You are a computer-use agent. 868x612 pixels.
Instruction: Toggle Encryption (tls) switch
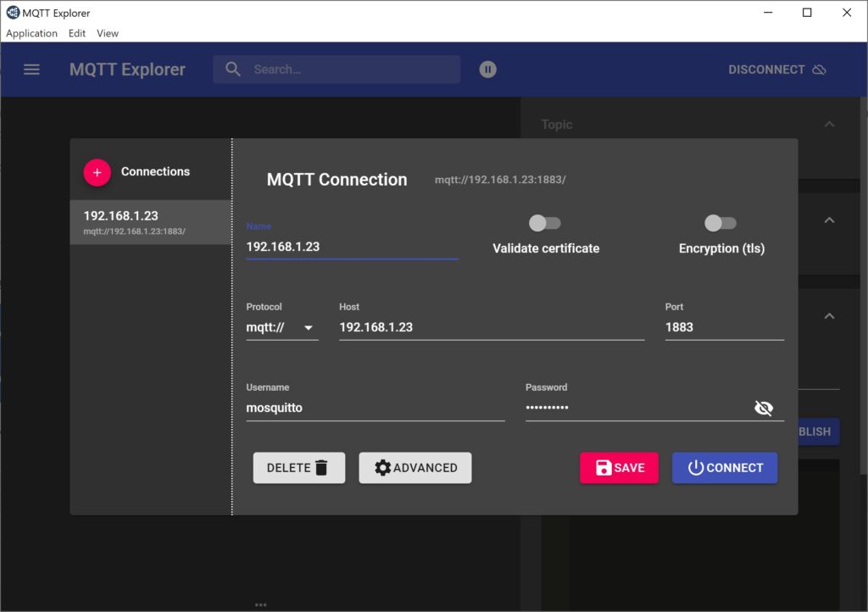pyautogui.click(x=721, y=223)
